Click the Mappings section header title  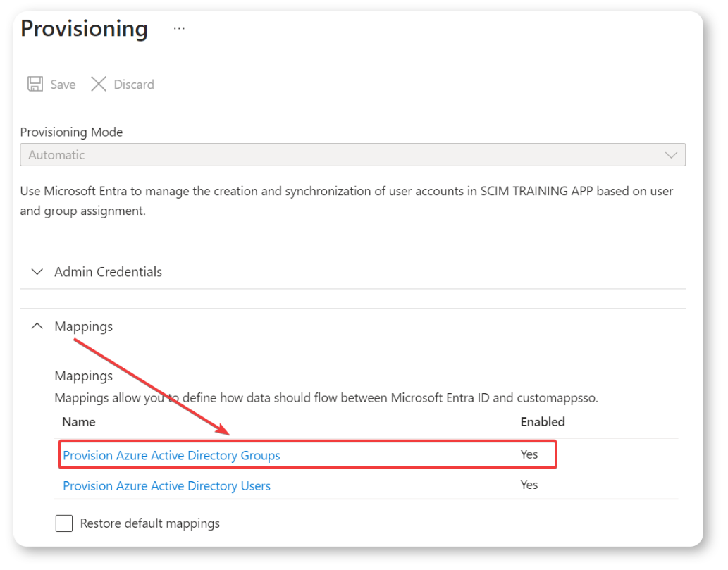coord(83,326)
